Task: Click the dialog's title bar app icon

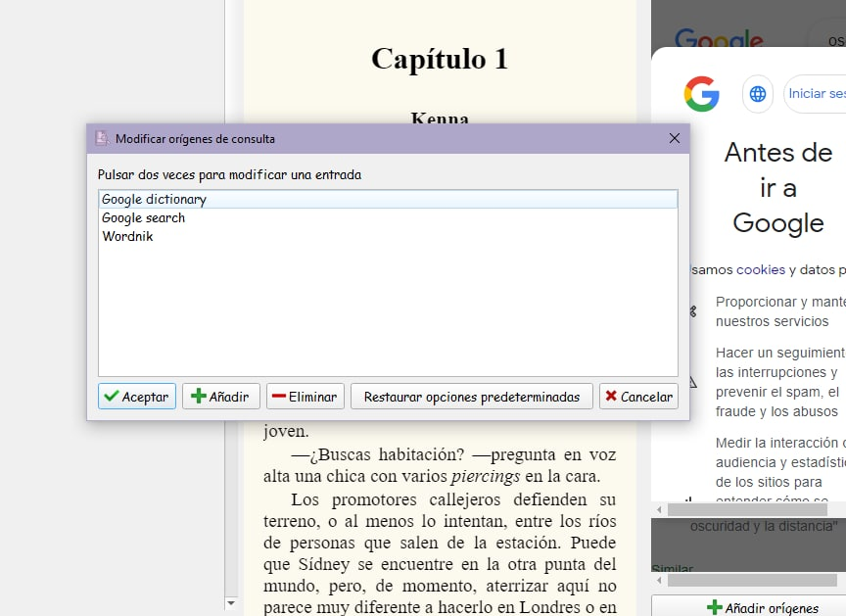Action: point(102,138)
